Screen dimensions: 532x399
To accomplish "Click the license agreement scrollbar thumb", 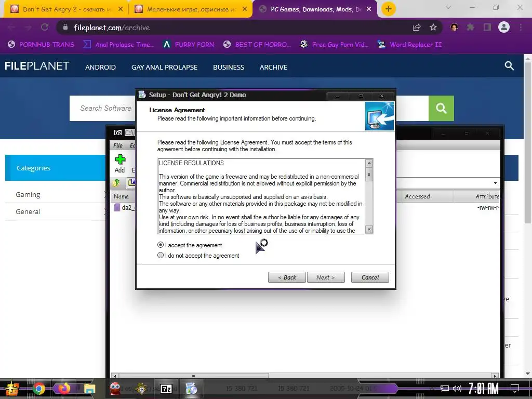I will coord(369,175).
